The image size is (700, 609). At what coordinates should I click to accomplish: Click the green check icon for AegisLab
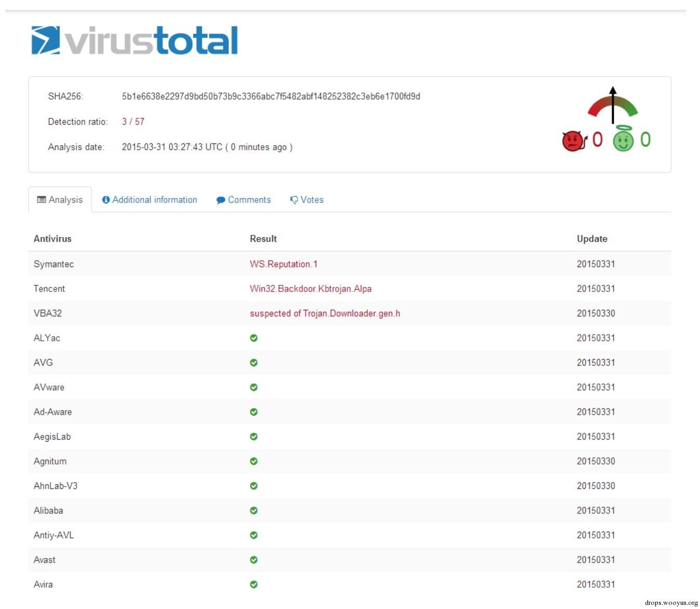pyautogui.click(x=254, y=436)
